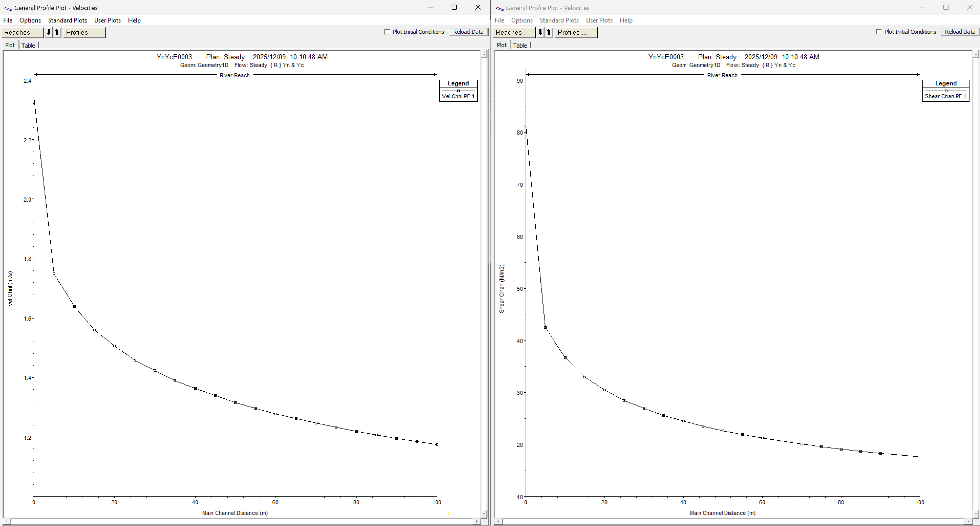Click left plot vertical scrollbar up arrow
The width and height of the screenshot is (980, 526).
coord(484,54)
